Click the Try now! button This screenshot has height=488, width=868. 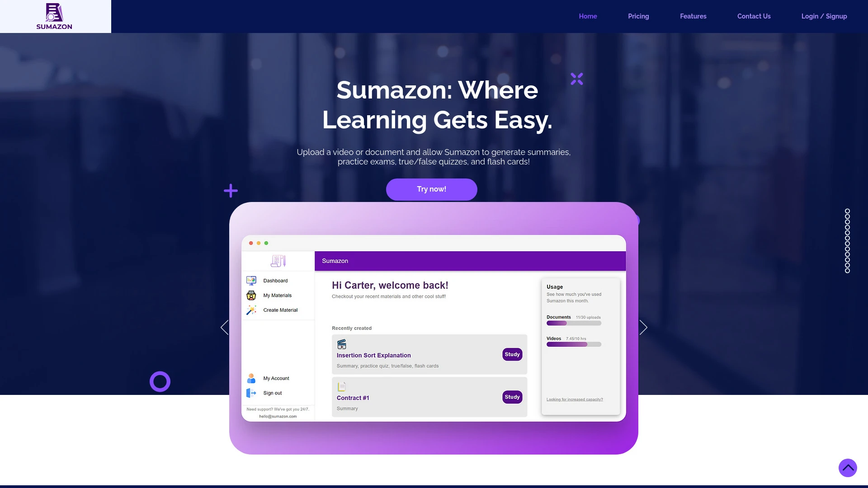click(x=432, y=189)
